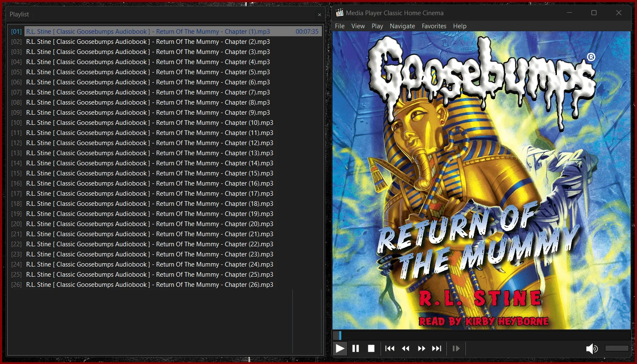
Task: Click the seek bar timeline
Action: tap(481, 335)
